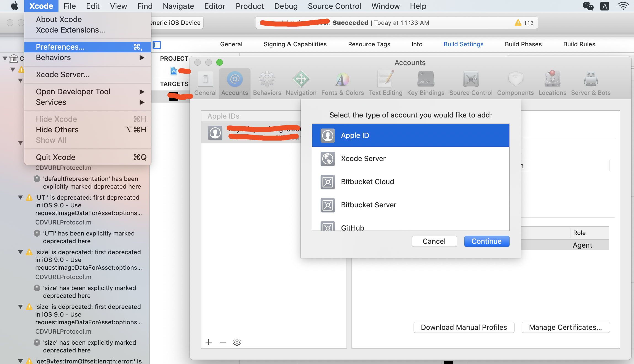
Task: Open the Navigation preferences icon
Action: (x=301, y=79)
